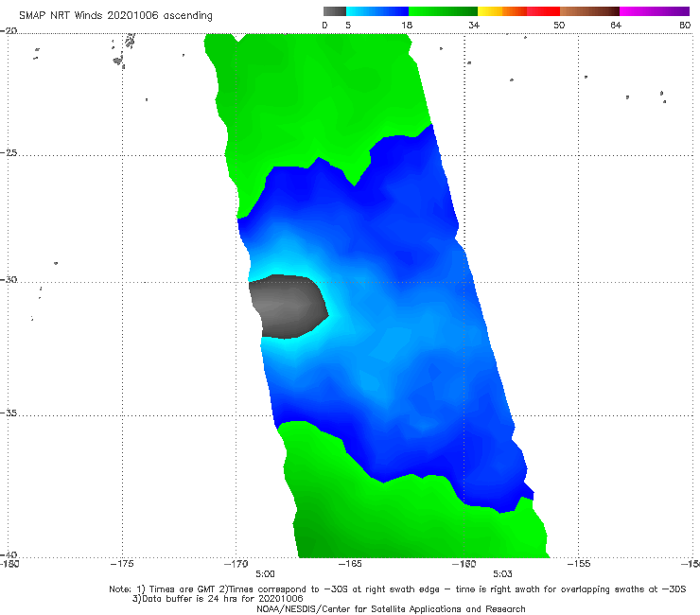Click the longitude axis label "-165"
This screenshot has width=700, height=615.
pos(350,564)
